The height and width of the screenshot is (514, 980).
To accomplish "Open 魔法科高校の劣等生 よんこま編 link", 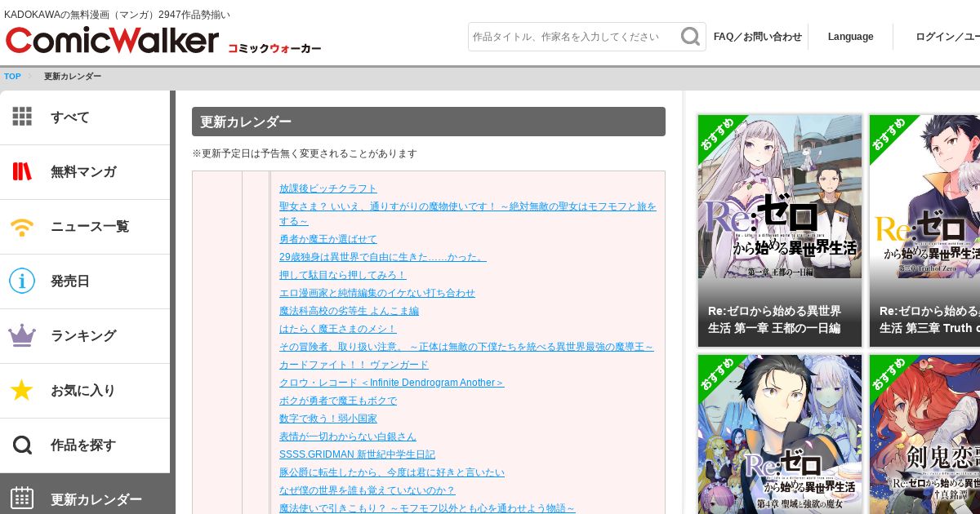I will click(x=349, y=311).
